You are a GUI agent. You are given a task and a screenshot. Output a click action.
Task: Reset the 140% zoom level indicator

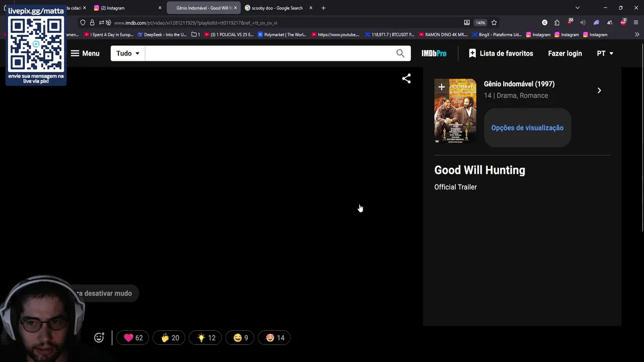[480, 23]
